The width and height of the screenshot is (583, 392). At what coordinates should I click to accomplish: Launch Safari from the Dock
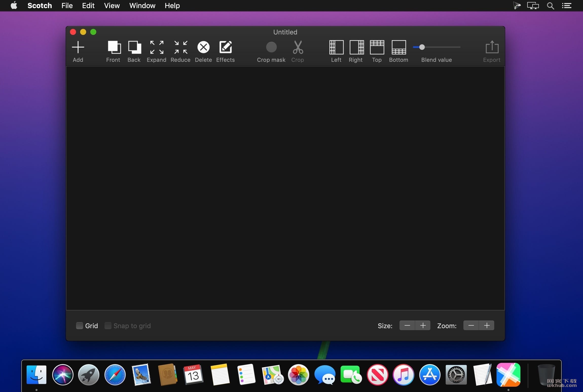point(115,375)
